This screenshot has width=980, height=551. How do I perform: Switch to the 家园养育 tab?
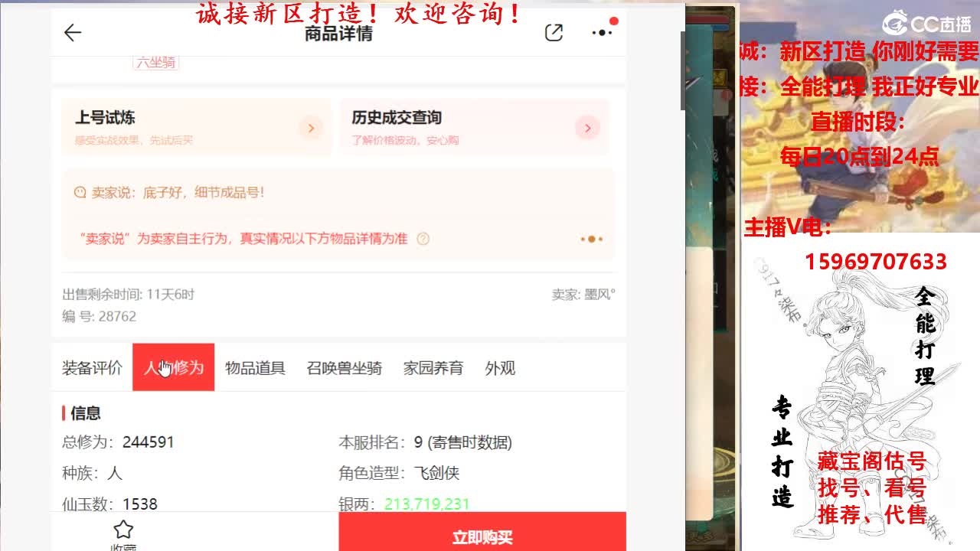pos(433,368)
